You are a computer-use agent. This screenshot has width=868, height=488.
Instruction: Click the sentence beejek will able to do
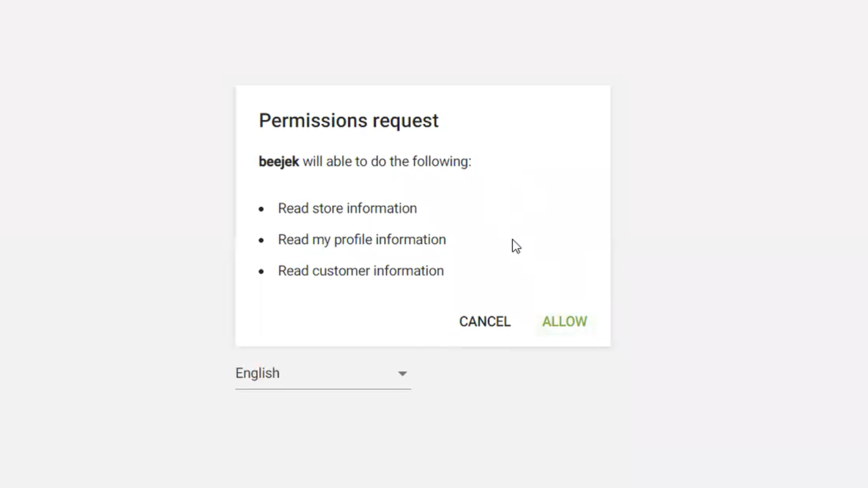[365, 161]
